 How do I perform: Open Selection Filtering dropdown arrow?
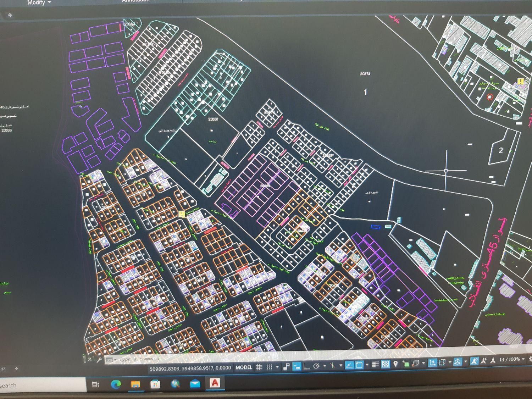coord(450,362)
